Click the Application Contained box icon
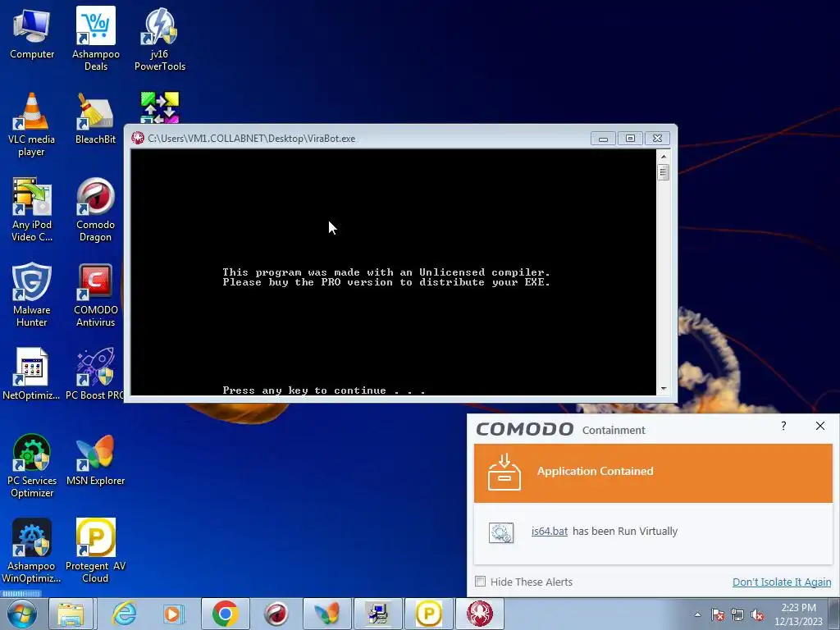840x630 pixels. [504, 472]
